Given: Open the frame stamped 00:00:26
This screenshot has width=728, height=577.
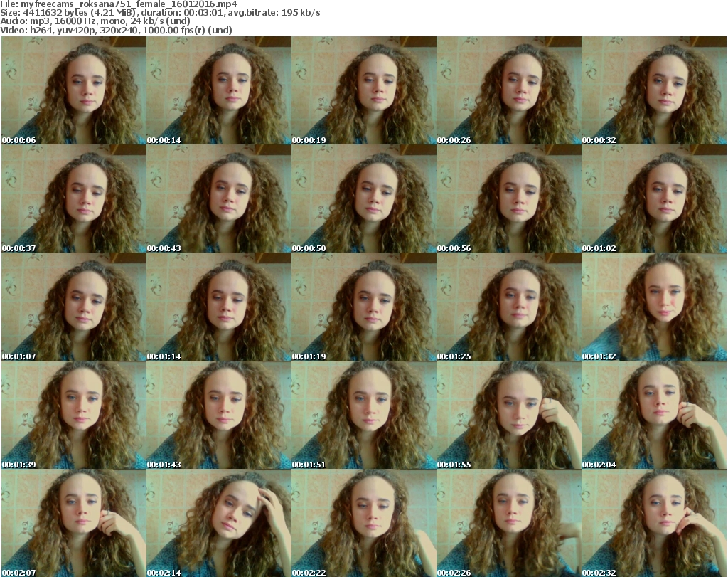Looking at the screenshot, I should point(509,90).
